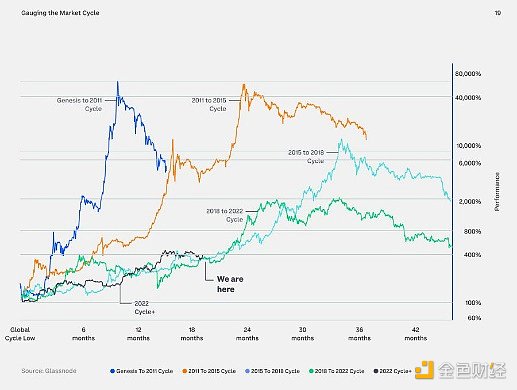Select the "We are here" annotation text
The image size is (517, 390).
(230, 284)
